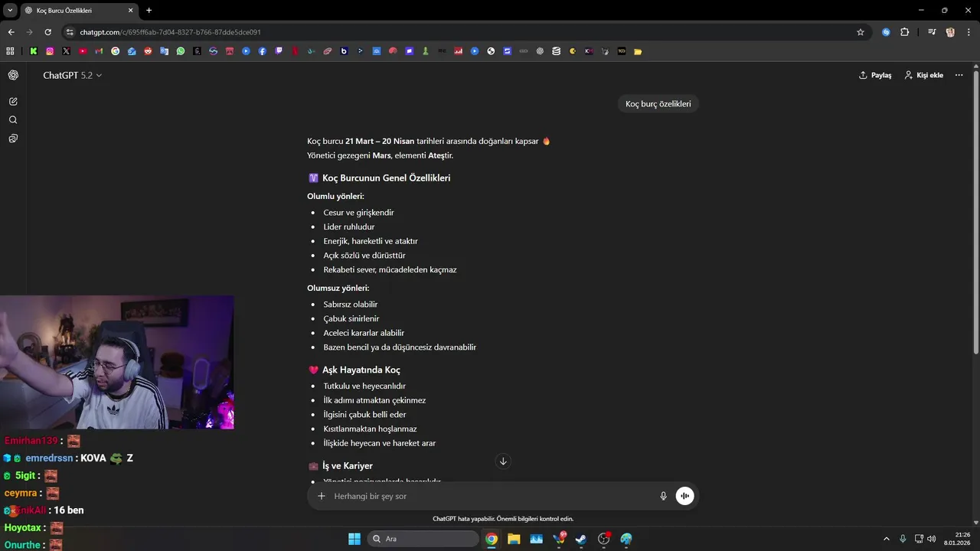The width and height of the screenshot is (980, 551).
Task: Click the chat username Hoyotax
Action: 22,528
